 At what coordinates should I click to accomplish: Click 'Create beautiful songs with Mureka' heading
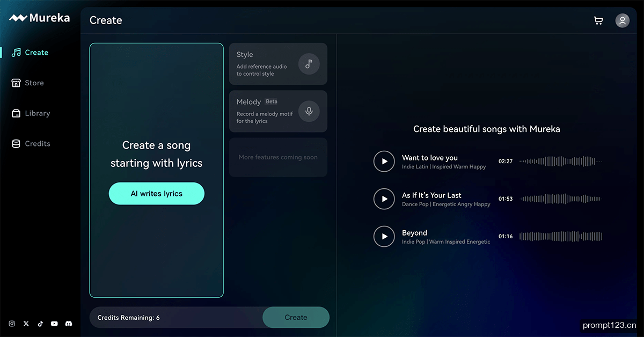pyautogui.click(x=487, y=129)
